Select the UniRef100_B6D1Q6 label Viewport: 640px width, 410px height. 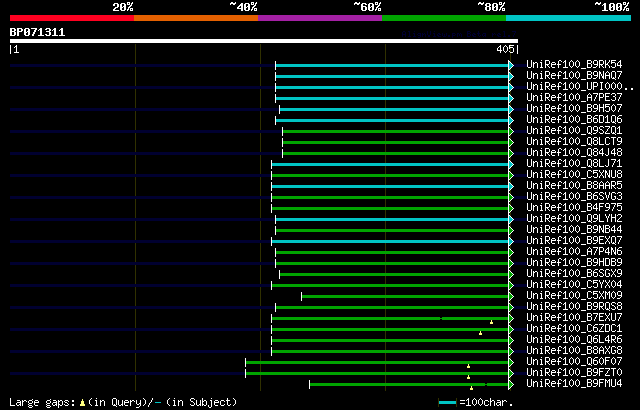(574, 120)
